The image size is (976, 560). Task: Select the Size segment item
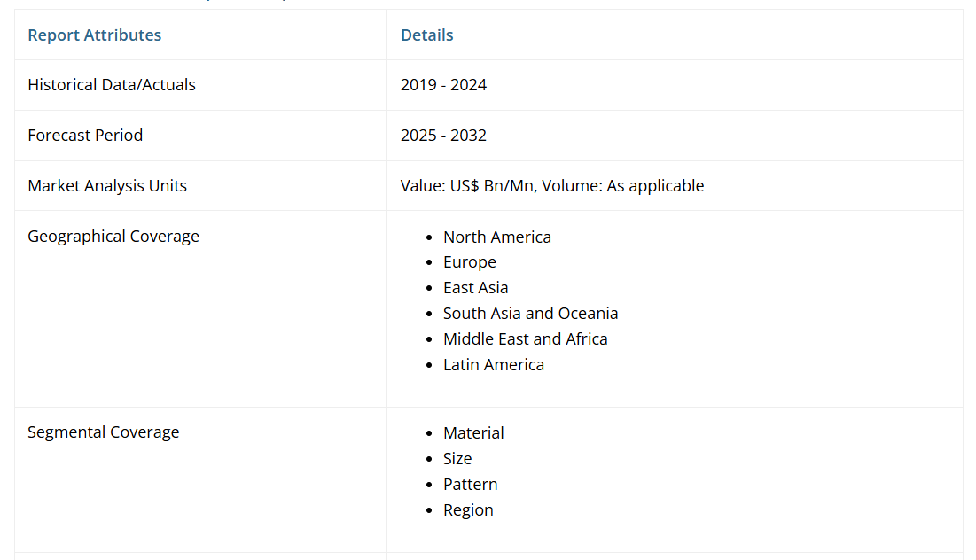click(x=457, y=459)
